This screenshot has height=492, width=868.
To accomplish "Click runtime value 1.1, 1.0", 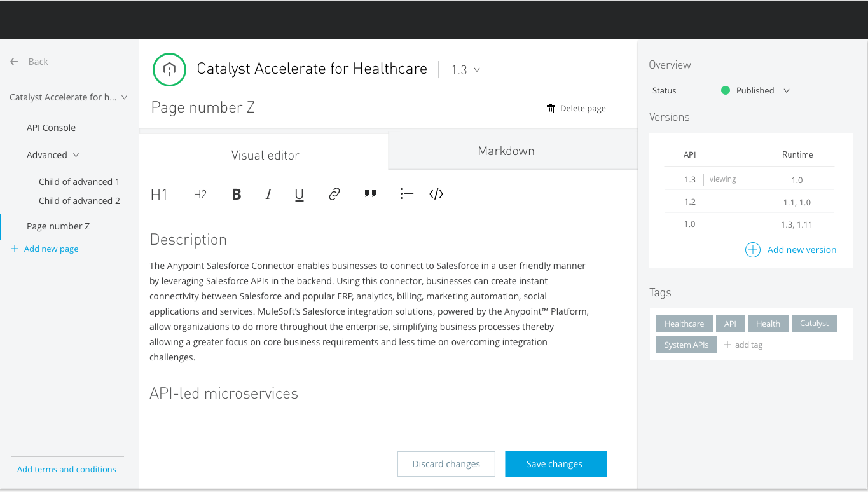I will point(797,202).
